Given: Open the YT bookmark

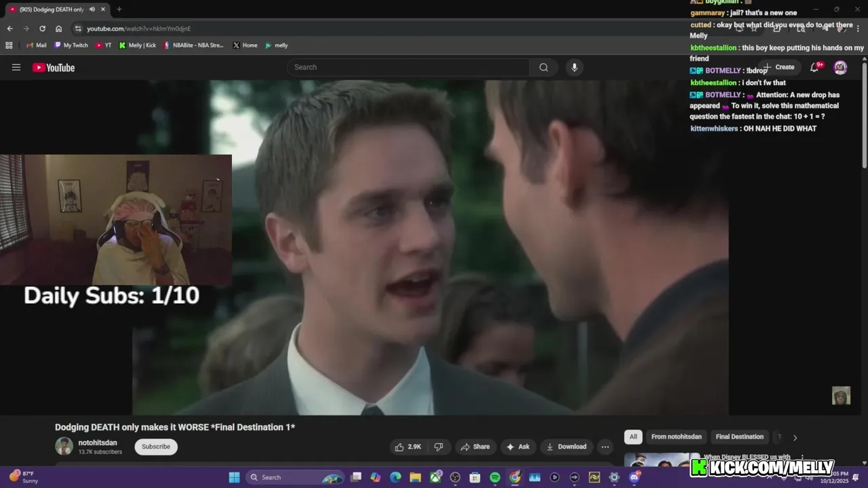Looking at the screenshot, I should [x=104, y=45].
